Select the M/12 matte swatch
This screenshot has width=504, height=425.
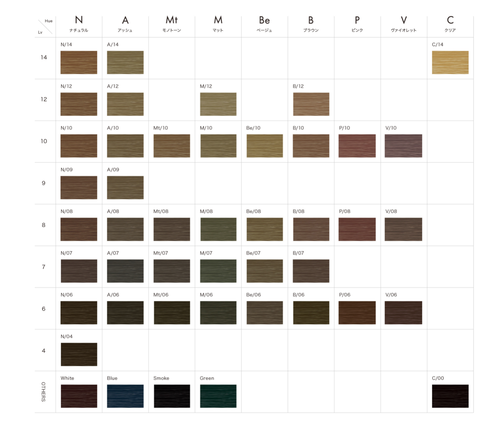pos(218,104)
